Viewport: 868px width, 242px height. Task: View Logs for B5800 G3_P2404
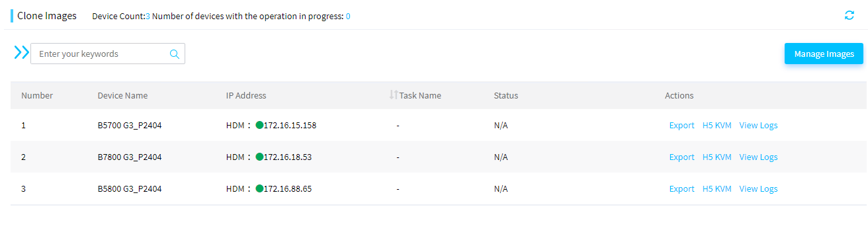point(758,189)
